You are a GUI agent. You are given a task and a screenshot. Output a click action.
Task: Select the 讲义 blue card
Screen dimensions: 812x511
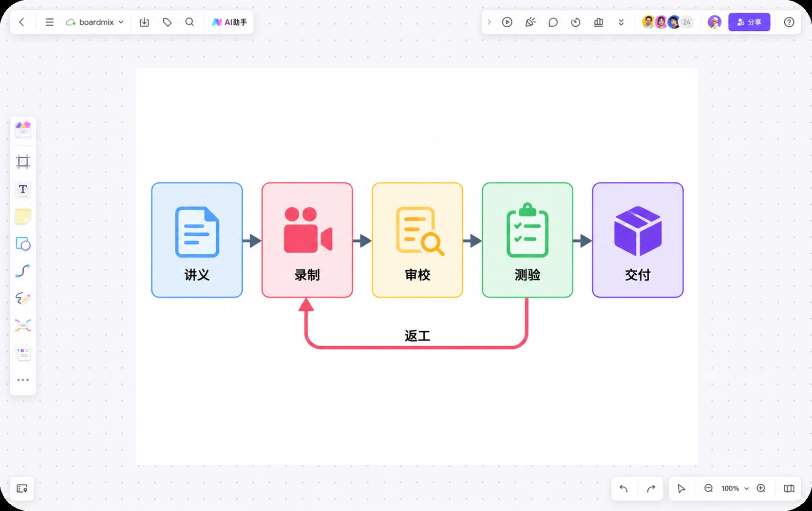[x=197, y=240]
